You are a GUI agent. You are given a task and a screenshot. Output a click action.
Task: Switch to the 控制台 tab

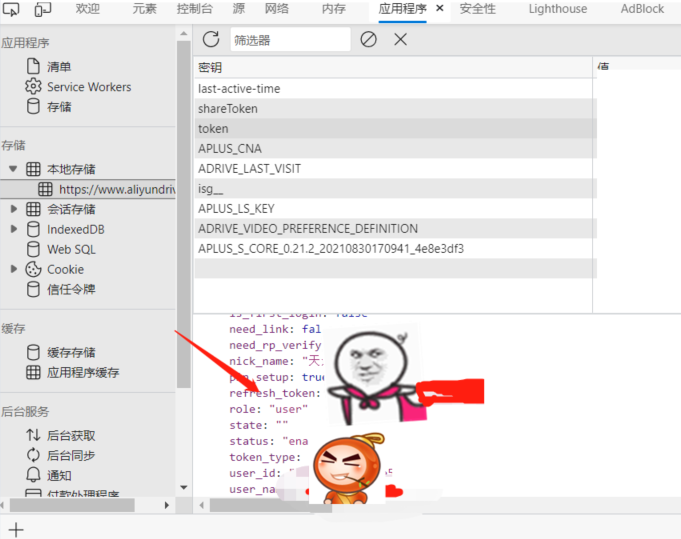pos(195,9)
